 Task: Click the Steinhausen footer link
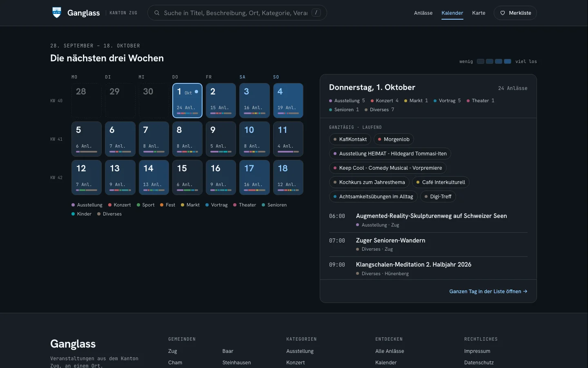click(237, 363)
